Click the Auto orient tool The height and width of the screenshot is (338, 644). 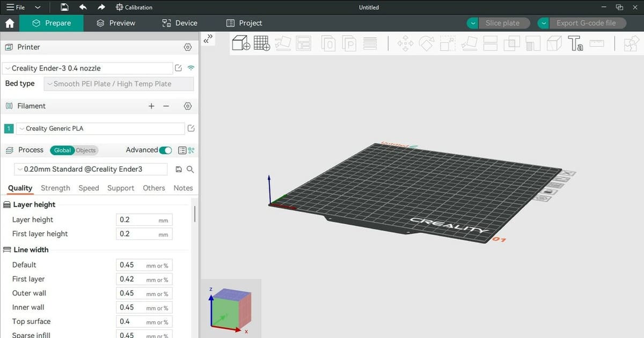(282, 43)
